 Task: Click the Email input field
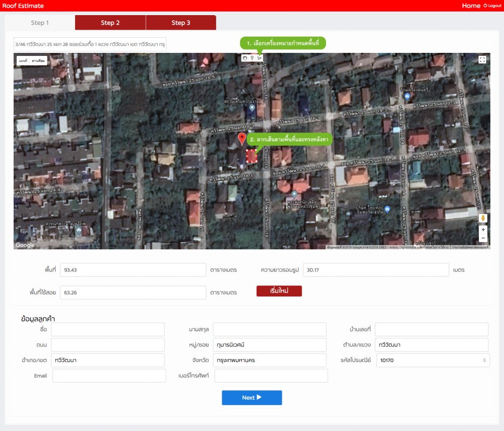[x=109, y=376]
